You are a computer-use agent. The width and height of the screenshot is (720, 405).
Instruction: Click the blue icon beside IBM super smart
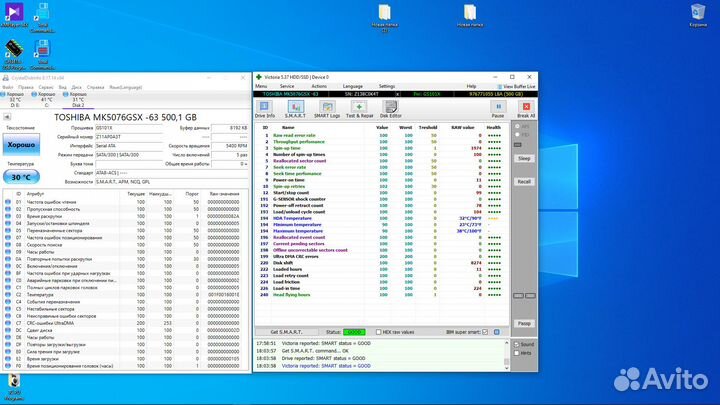[496, 332]
